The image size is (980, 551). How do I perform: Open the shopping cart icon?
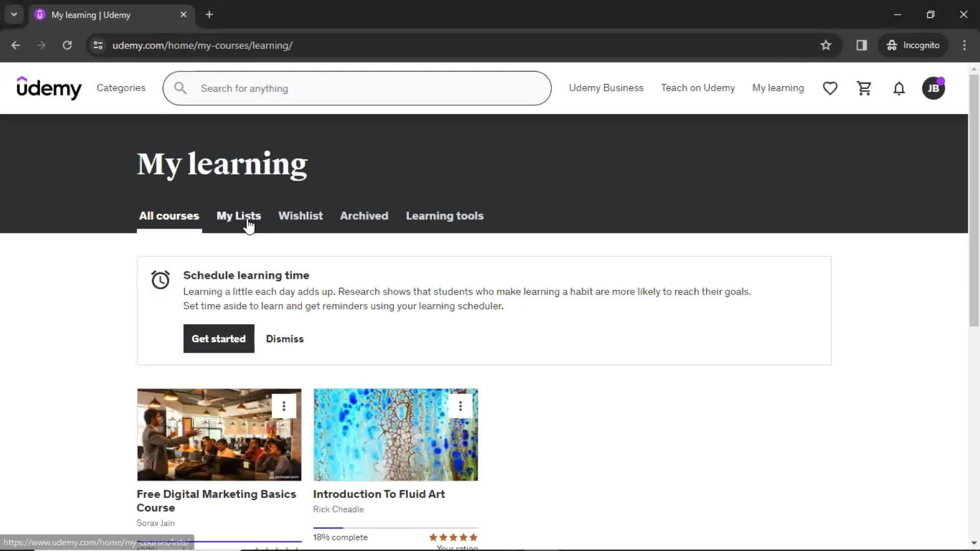point(864,88)
